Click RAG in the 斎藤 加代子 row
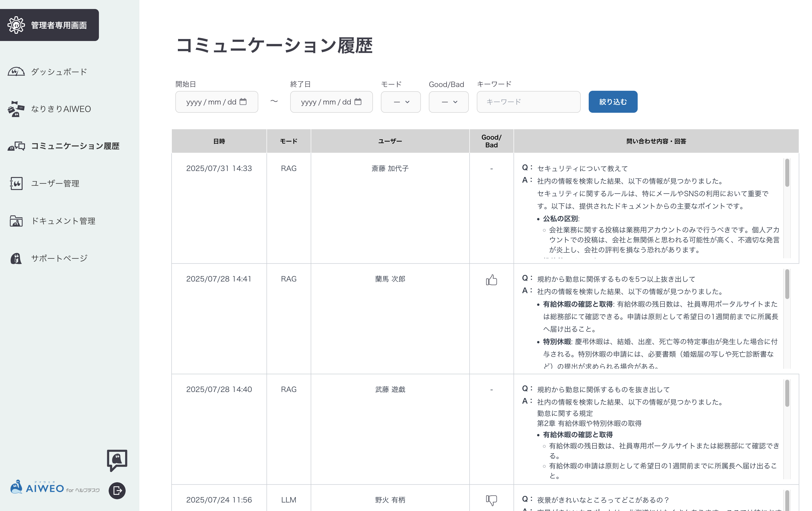This screenshot has height=511, width=812. 289,168
